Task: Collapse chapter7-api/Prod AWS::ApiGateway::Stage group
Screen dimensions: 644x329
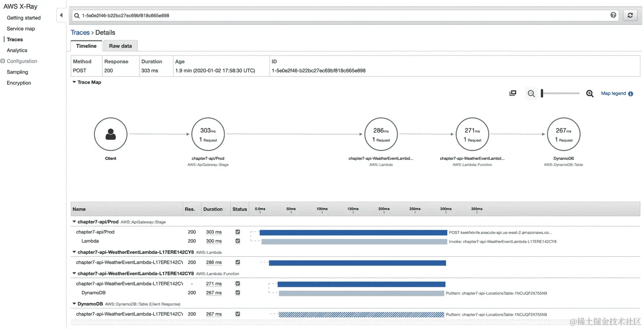Action: tap(74, 222)
